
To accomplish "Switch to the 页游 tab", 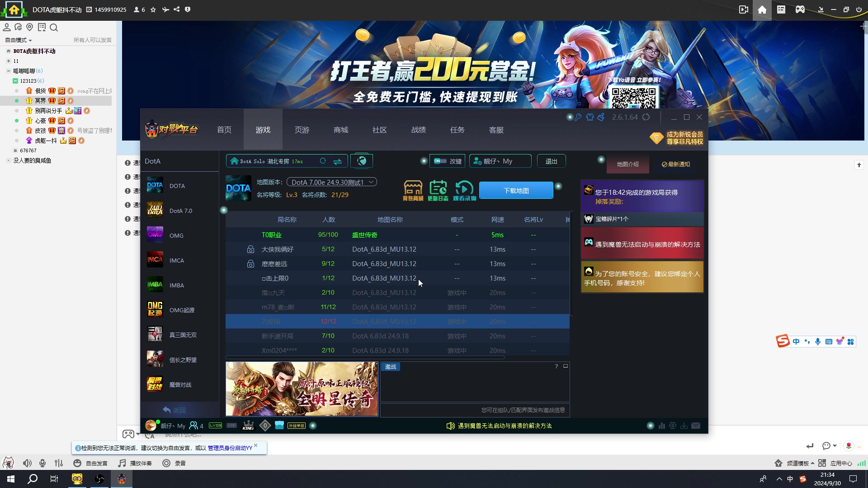I will [x=302, y=130].
